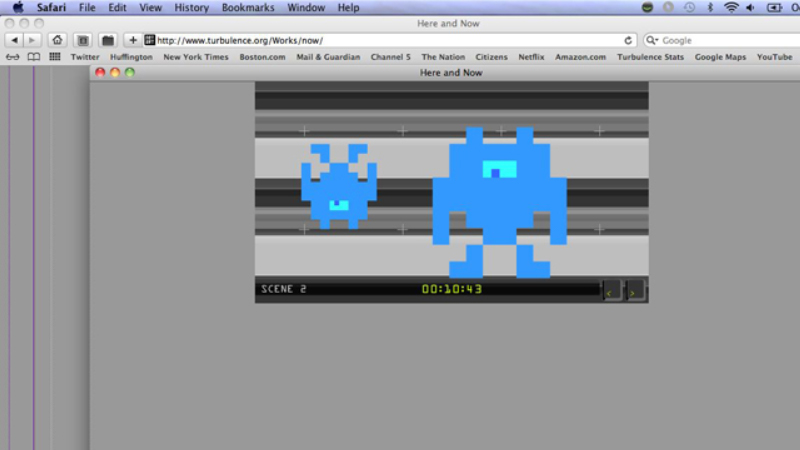Image resolution: width=800 pixels, height=450 pixels.
Task: Click the Time Machine menu bar icon
Action: point(689,8)
